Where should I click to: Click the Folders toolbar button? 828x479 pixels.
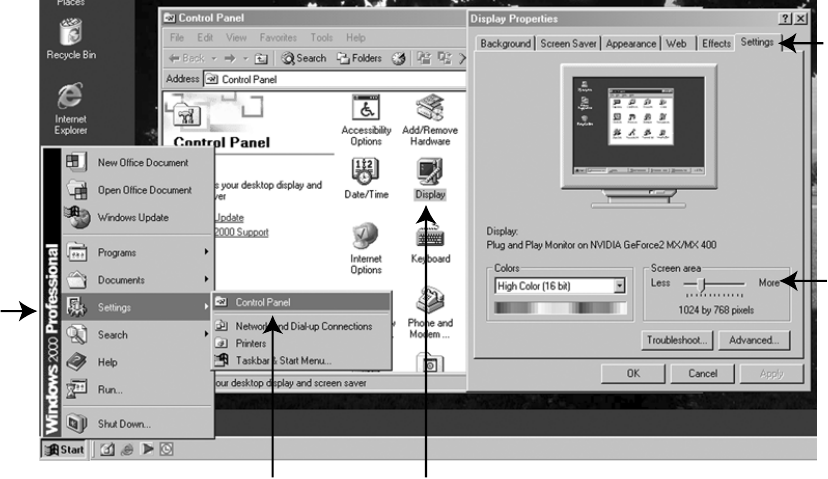click(360, 58)
